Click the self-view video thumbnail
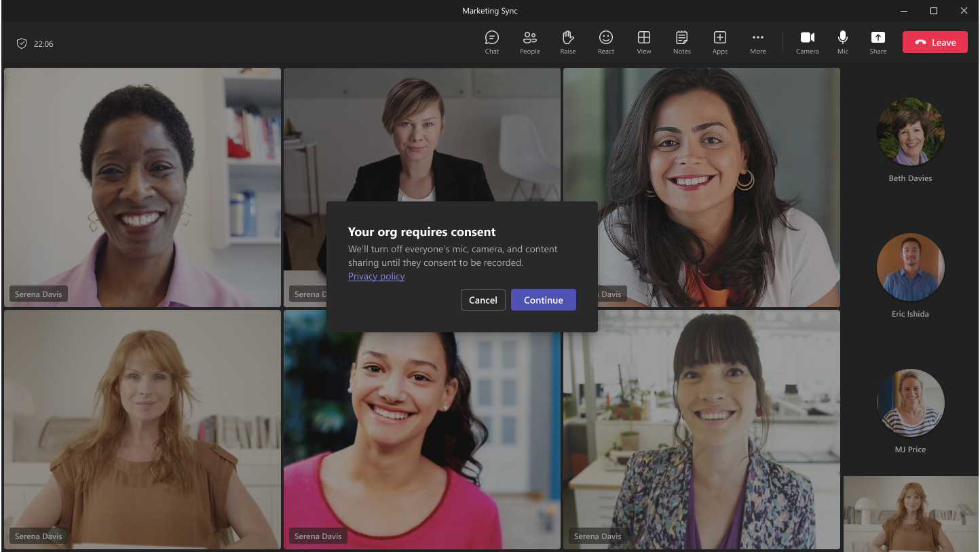The height and width of the screenshot is (552, 980). click(x=909, y=513)
